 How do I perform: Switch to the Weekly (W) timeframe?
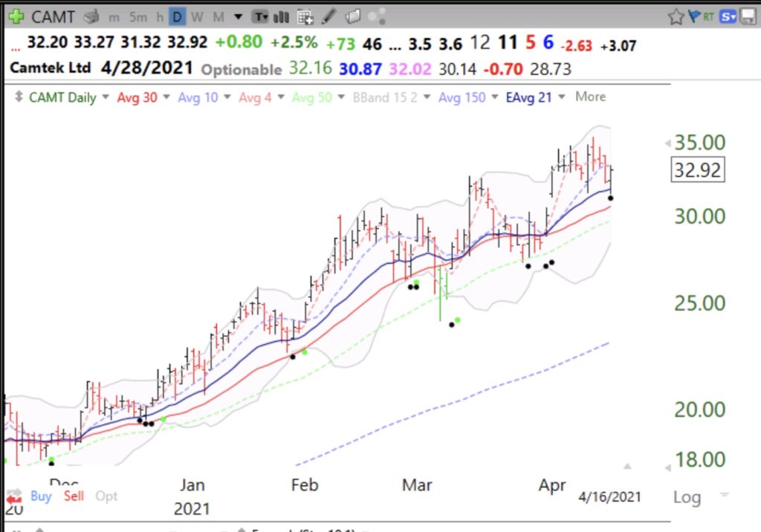196,16
